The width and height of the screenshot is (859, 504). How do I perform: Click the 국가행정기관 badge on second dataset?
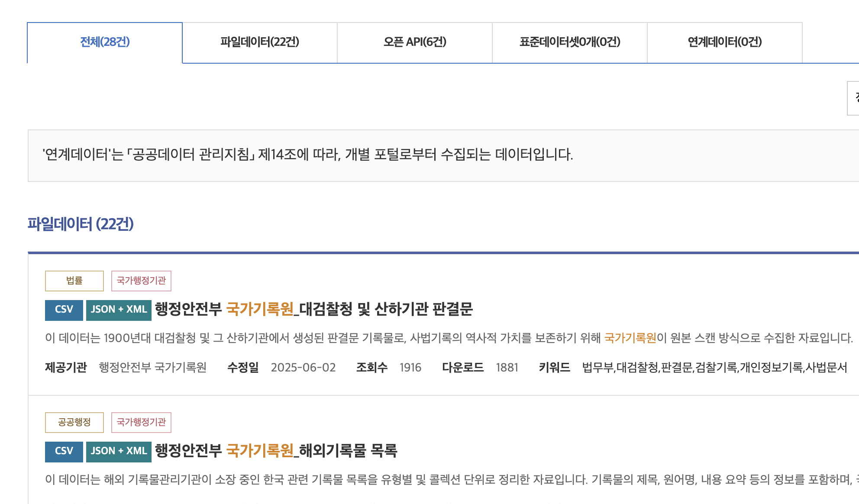141,422
